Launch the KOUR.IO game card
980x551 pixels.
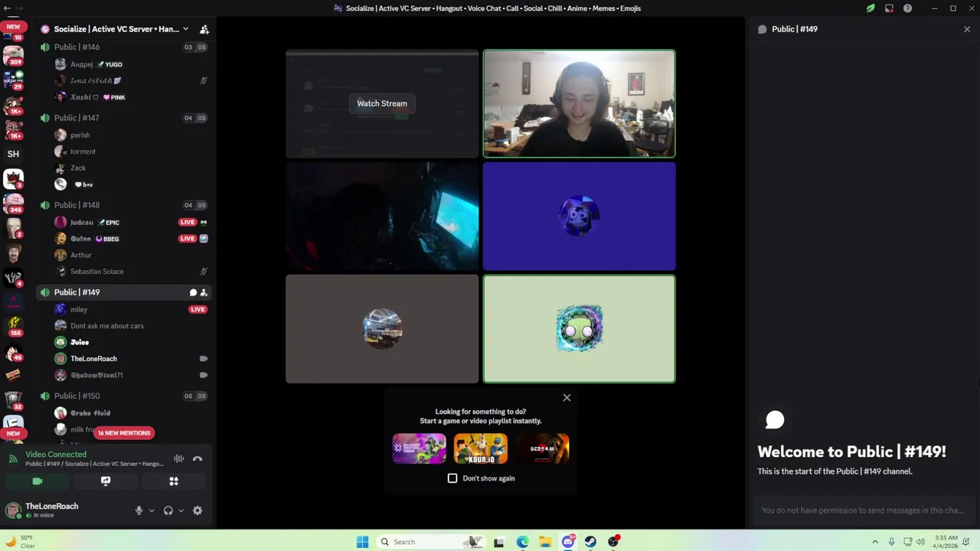(481, 448)
